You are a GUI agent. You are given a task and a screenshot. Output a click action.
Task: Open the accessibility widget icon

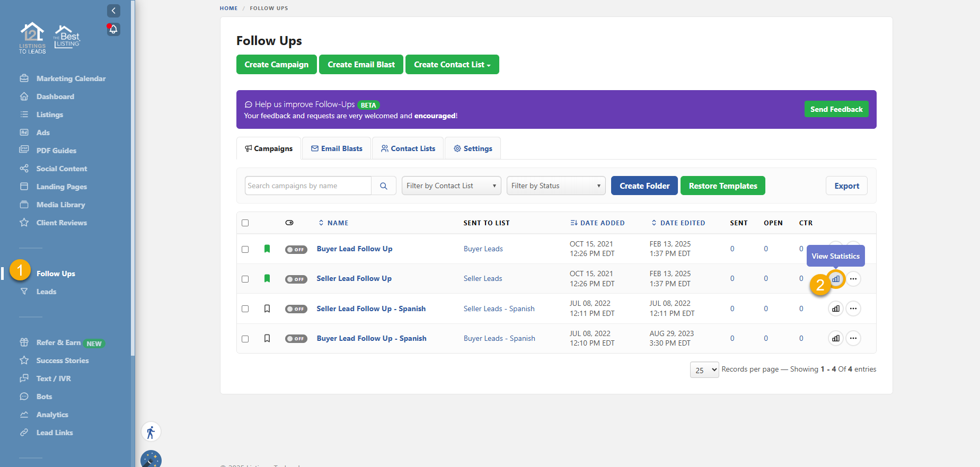151,432
